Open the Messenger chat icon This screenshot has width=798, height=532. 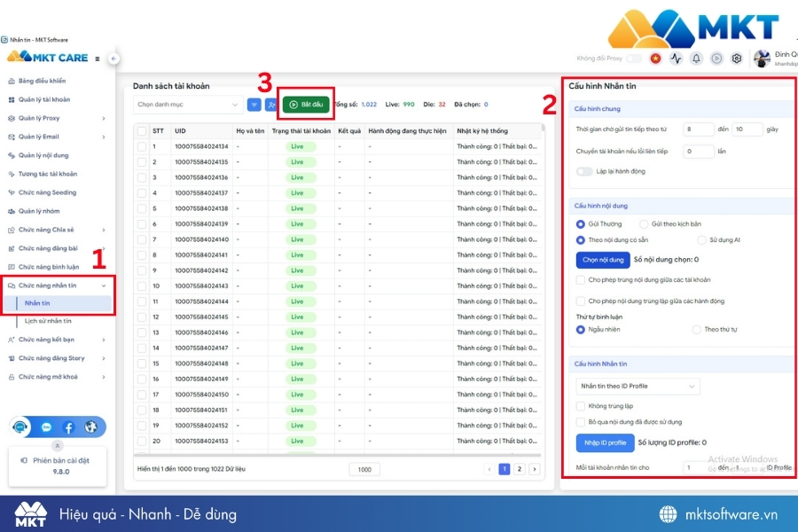[46, 427]
